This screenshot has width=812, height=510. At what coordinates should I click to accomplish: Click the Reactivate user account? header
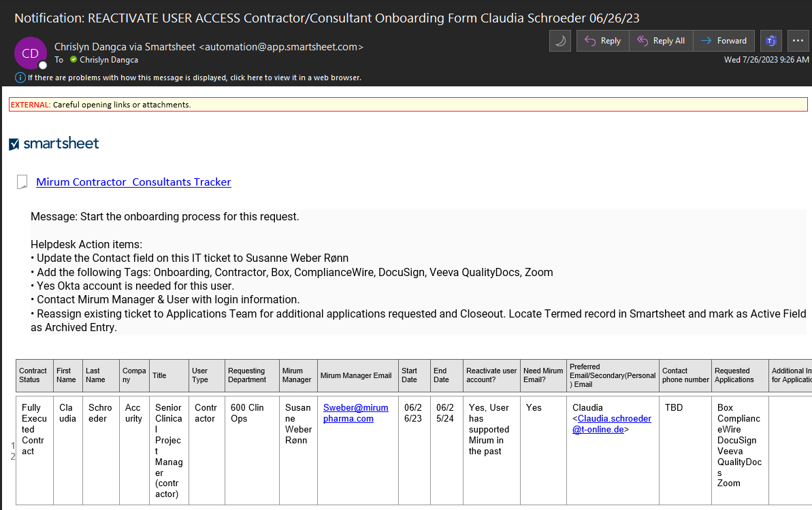click(x=491, y=375)
